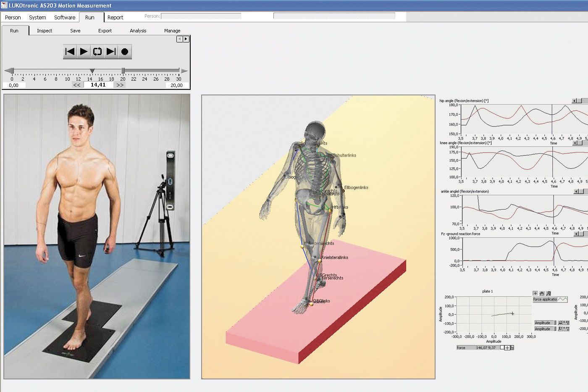The image size is (588, 392).
Task: Click the hip angle graph plot
Action: [524, 119]
